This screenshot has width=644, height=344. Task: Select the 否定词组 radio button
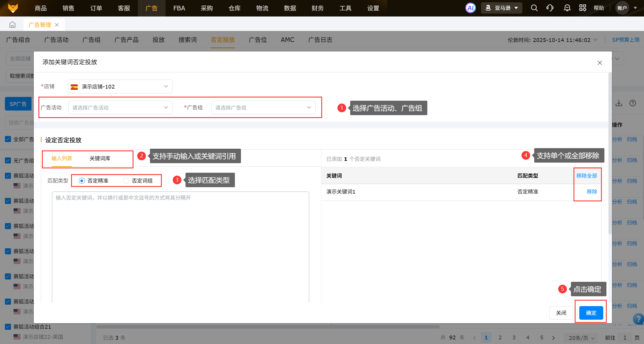[x=126, y=181]
